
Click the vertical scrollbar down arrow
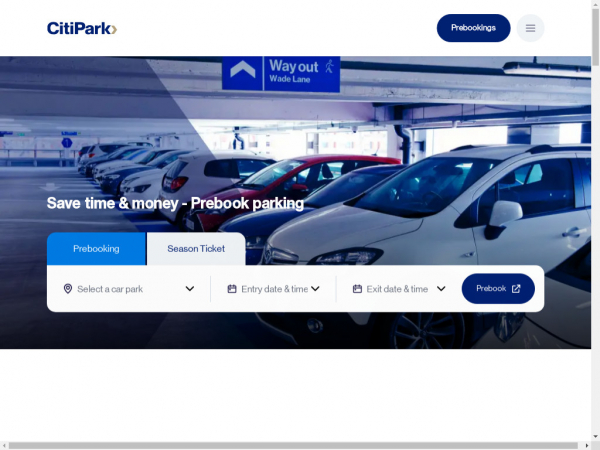595,436
